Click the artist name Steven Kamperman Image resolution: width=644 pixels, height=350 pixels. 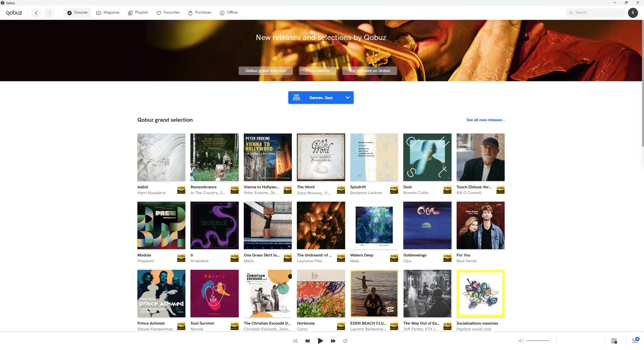pyautogui.click(x=155, y=329)
